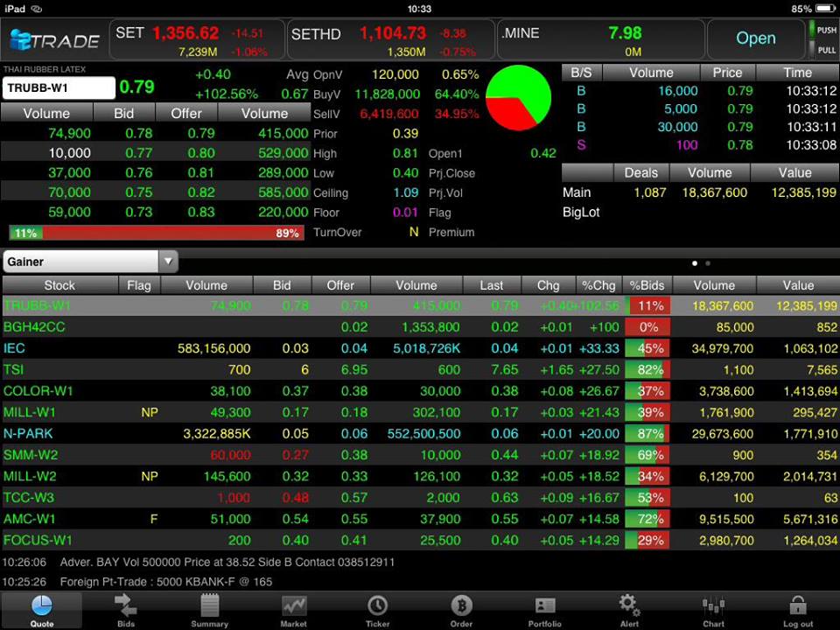Go to second page indicator dot
The image size is (840, 630).
tap(708, 263)
